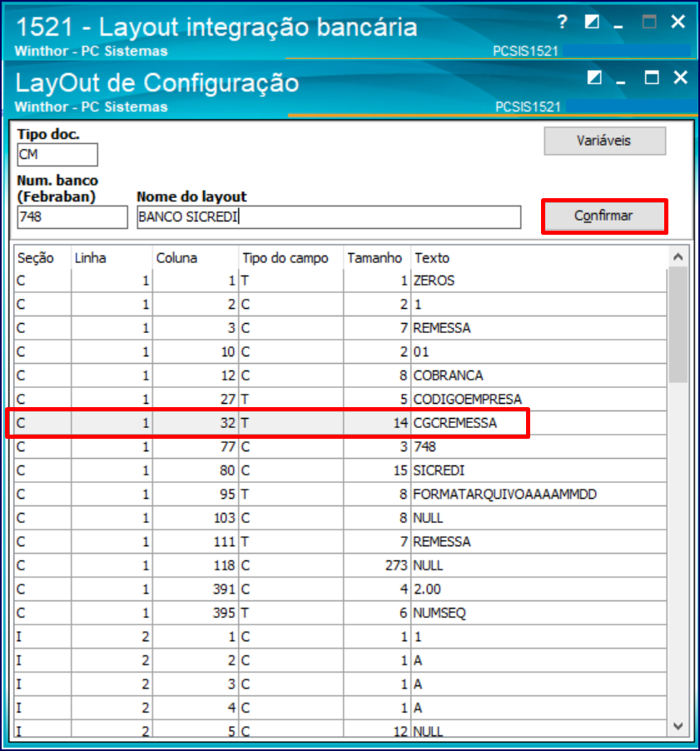The width and height of the screenshot is (700, 751).
Task: Select the CGCREMESSA row
Action: (x=340, y=423)
